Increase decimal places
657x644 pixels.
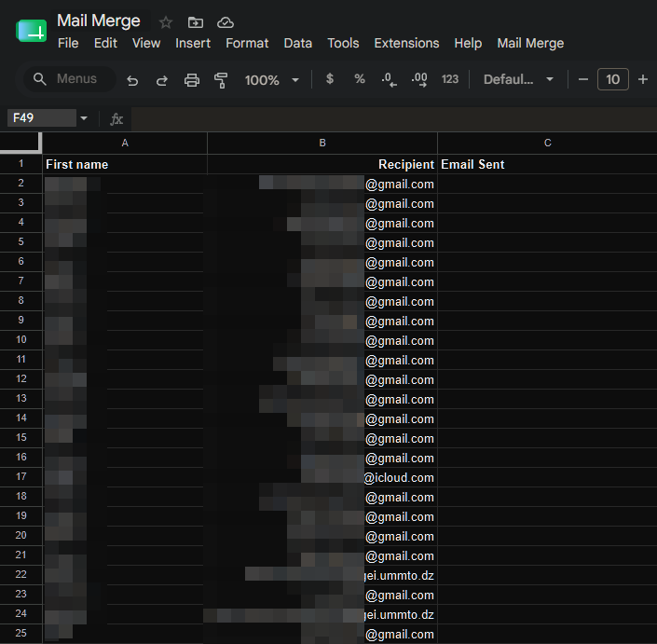pos(419,79)
